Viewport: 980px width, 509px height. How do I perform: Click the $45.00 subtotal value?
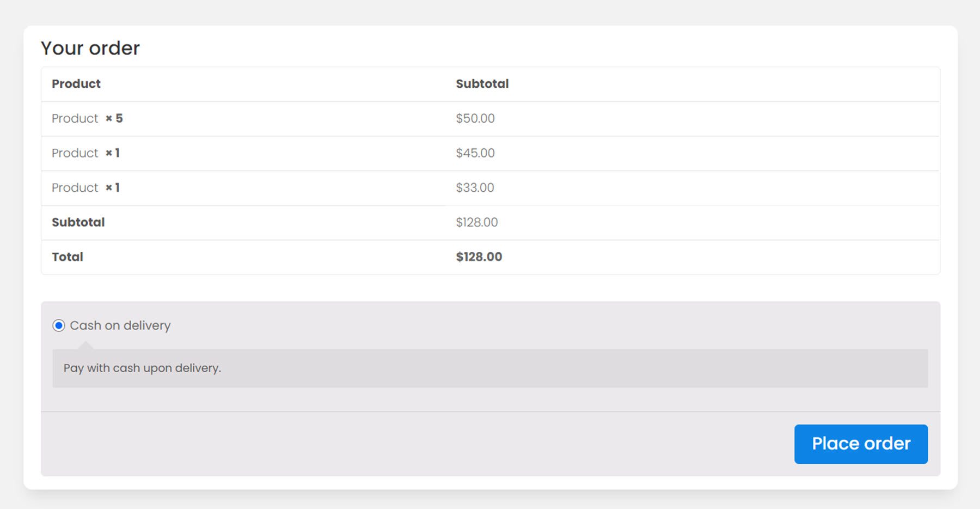click(x=475, y=153)
